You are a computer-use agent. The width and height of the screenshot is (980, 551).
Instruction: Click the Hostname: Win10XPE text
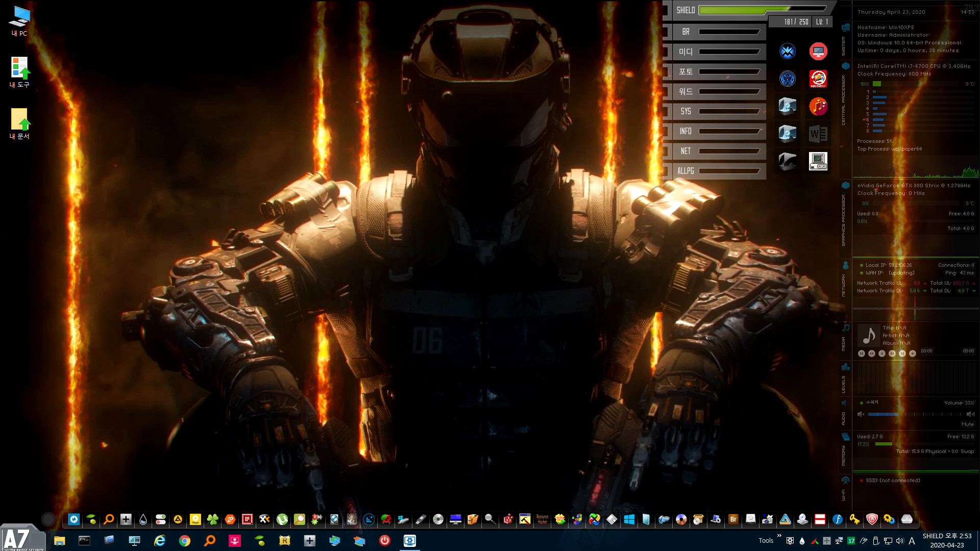886,28
